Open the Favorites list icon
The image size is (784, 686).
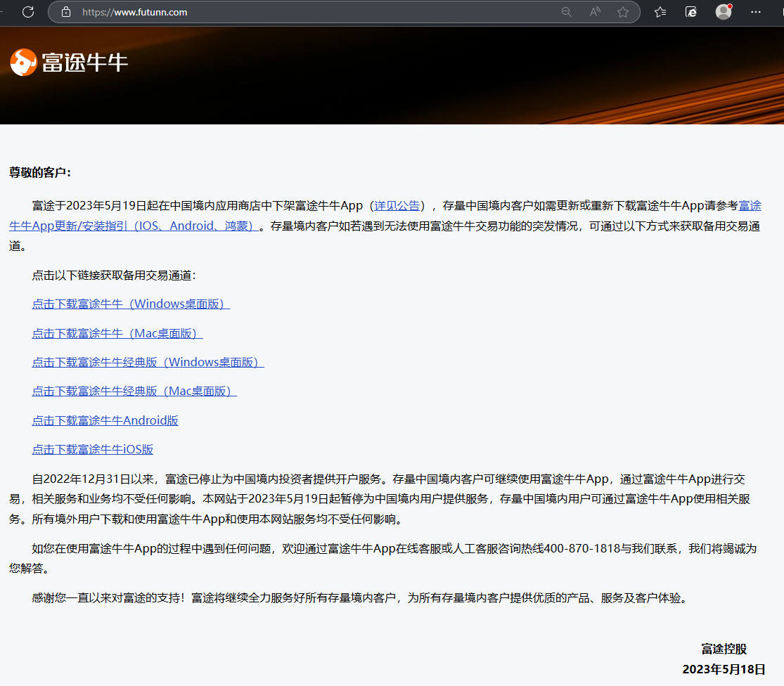point(660,12)
